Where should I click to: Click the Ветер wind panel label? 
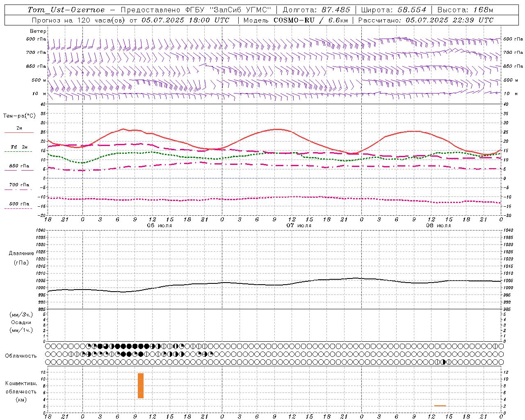coord(38,31)
